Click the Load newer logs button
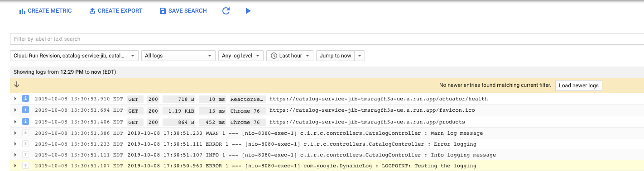 pyautogui.click(x=578, y=85)
